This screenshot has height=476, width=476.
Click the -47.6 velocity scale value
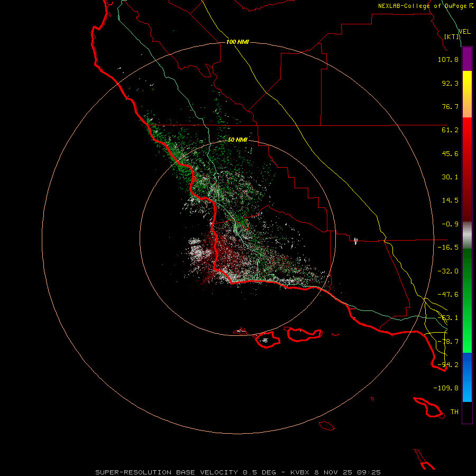tap(448, 295)
